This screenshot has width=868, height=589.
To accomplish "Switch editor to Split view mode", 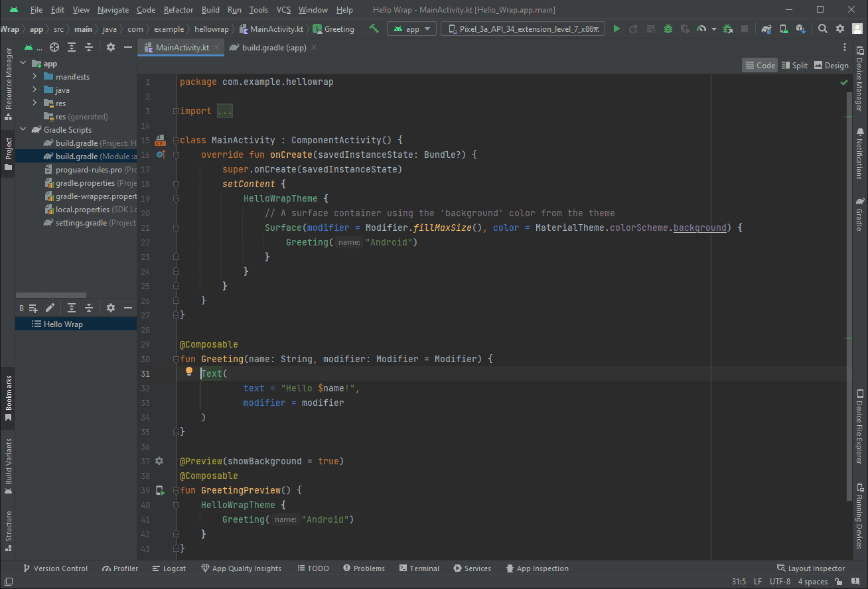I will tap(794, 65).
